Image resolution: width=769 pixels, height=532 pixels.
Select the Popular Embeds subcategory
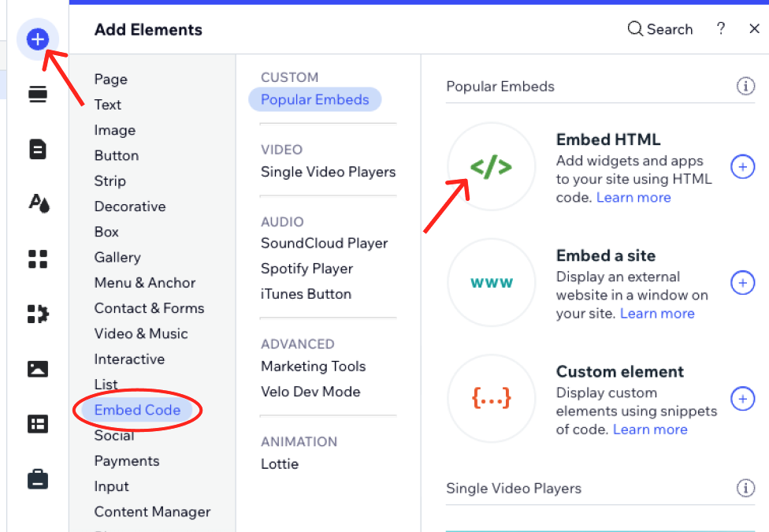coord(314,99)
